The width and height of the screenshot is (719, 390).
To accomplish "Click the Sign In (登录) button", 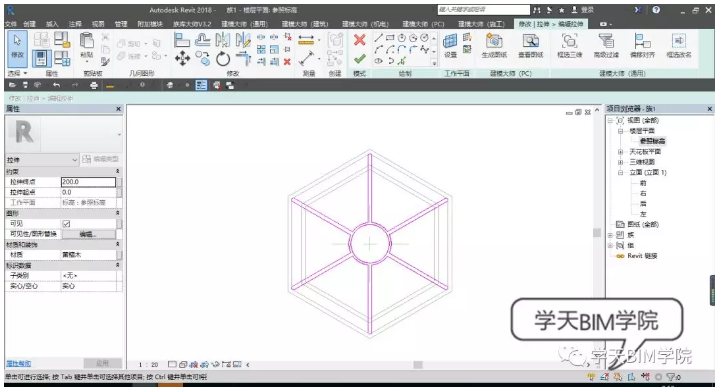I will pos(583,10).
